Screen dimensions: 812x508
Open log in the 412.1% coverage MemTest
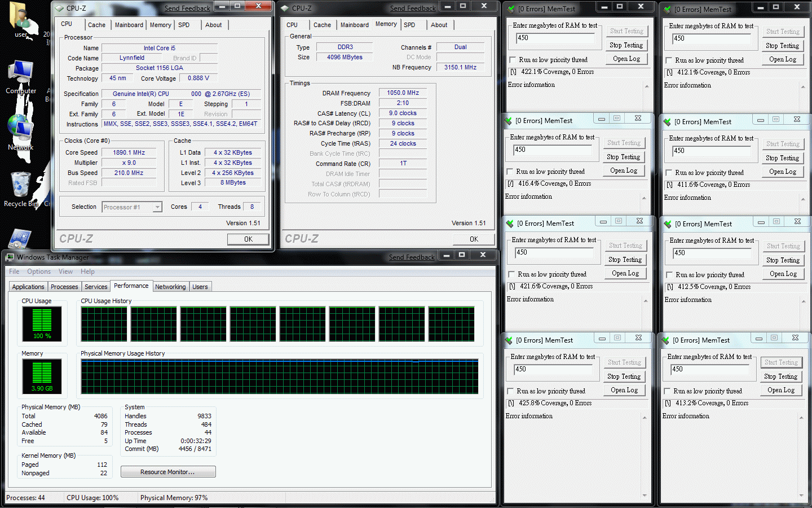coord(783,59)
